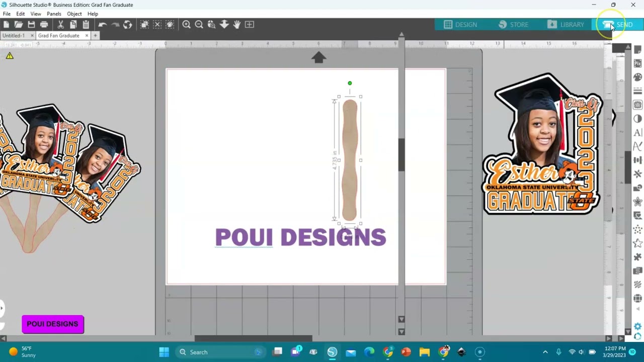Open the LIBRARY view

(x=566, y=25)
